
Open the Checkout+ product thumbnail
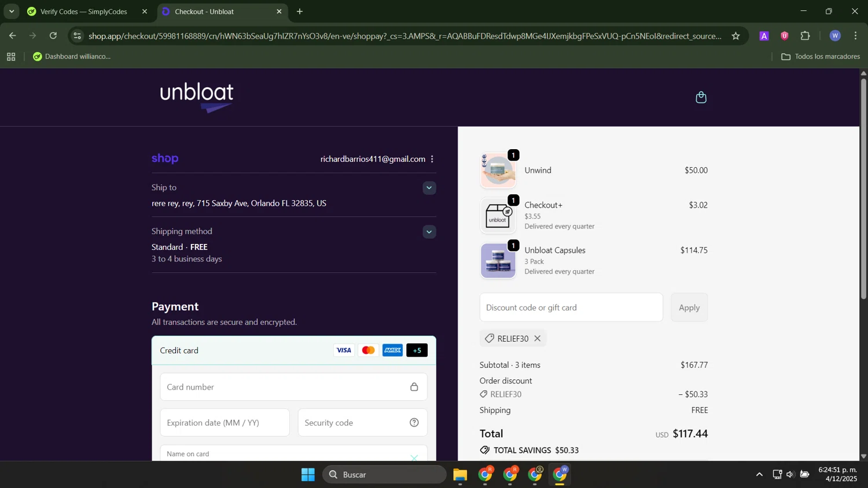pyautogui.click(x=498, y=216)
